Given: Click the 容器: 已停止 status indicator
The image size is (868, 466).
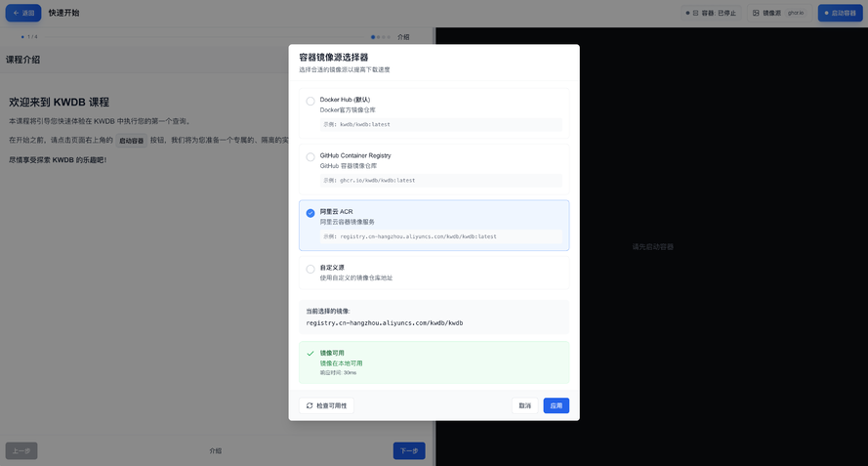Looking at the screenshot, I should pos(712,13).
